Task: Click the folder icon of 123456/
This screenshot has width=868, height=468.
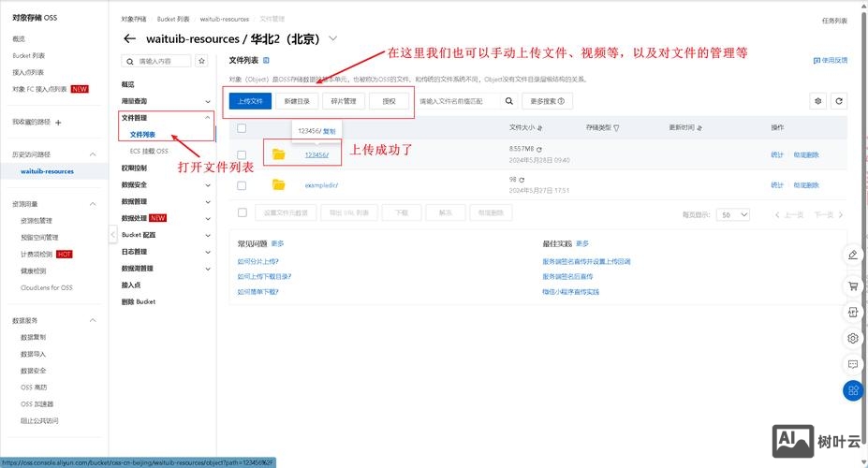Action: [278, 154]
